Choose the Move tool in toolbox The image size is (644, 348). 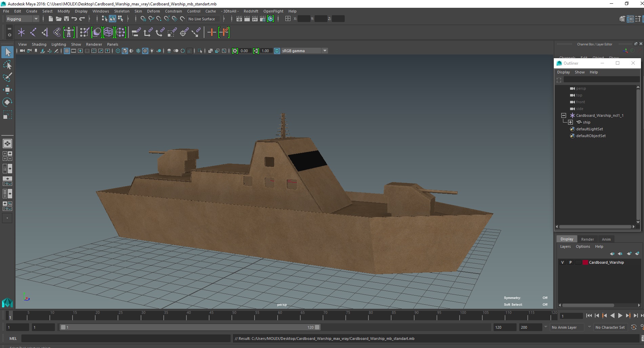(x=7, y=89)
